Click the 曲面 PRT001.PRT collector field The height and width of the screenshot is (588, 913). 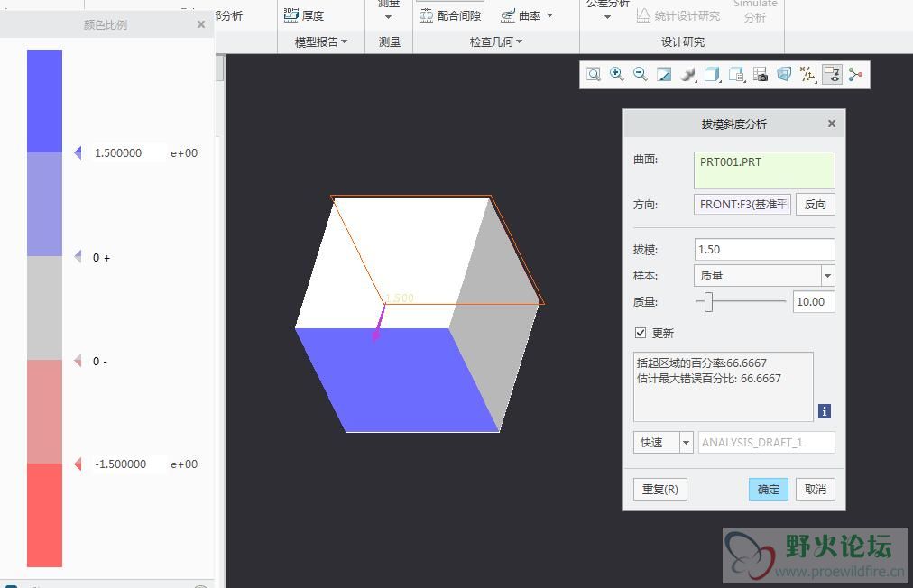(764, 170)
